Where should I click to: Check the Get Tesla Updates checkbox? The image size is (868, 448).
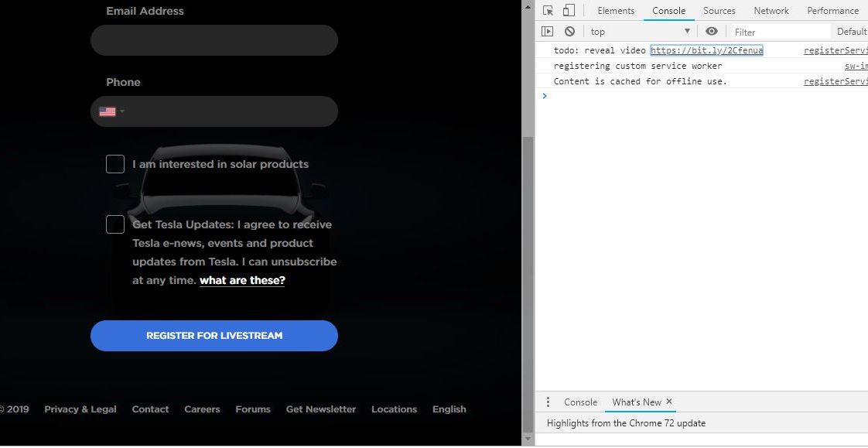[x=115, y=224]
